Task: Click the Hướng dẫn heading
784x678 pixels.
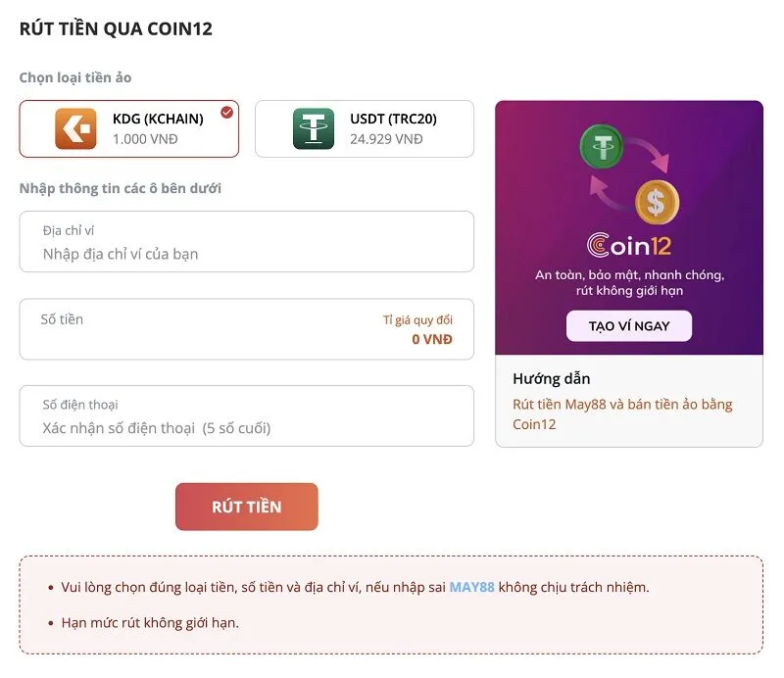Action: [551, 378]
